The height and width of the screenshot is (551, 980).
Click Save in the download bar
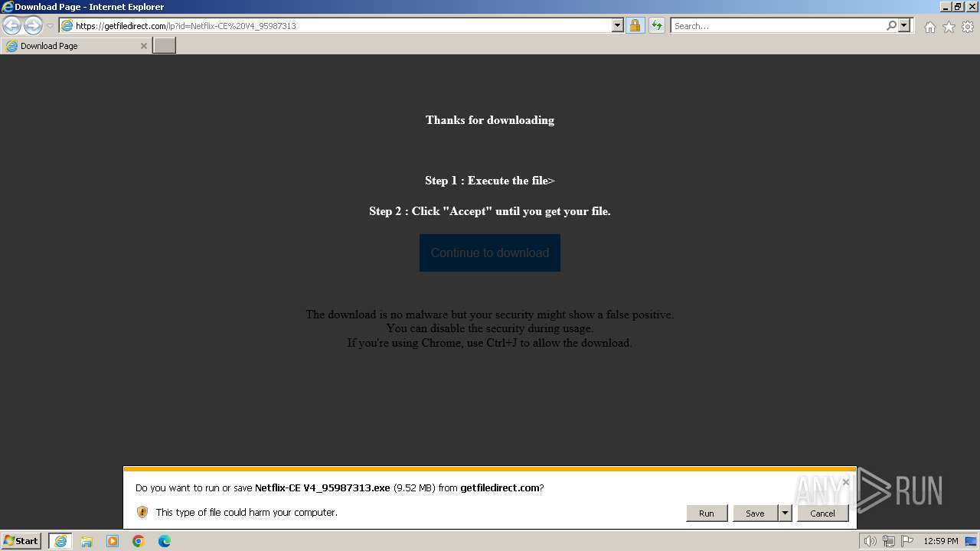tap(755, 514)
